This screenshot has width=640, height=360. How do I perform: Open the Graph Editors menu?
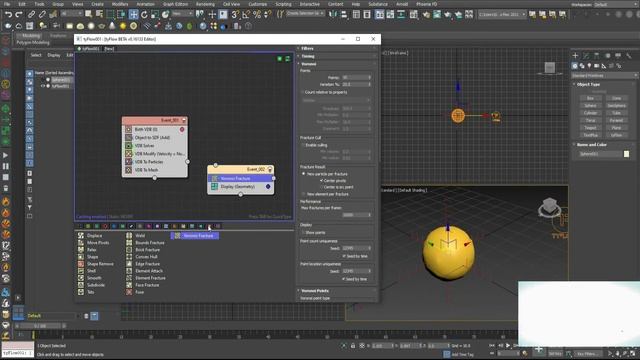pos(176,4)
